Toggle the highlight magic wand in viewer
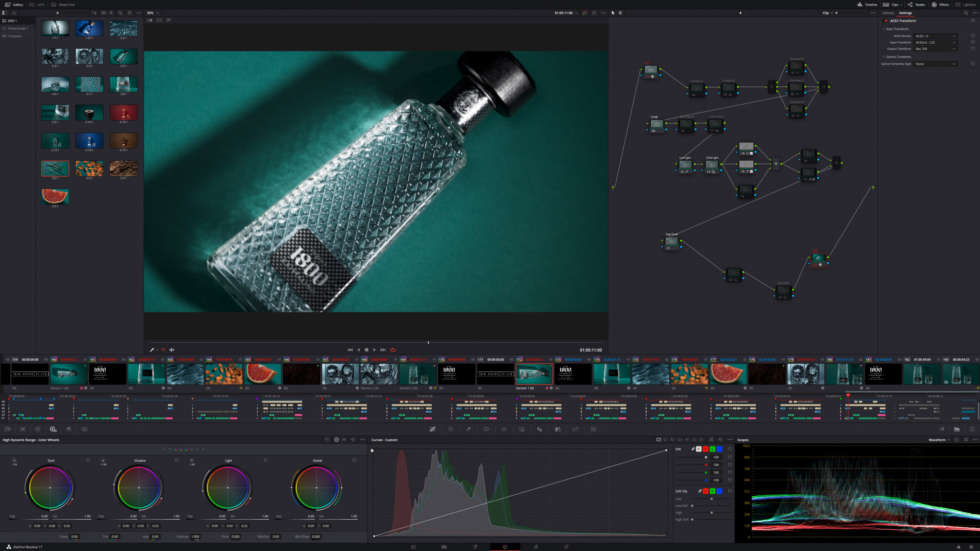The height and width of the screenshot is (551, 980). [x=169, y=20]
